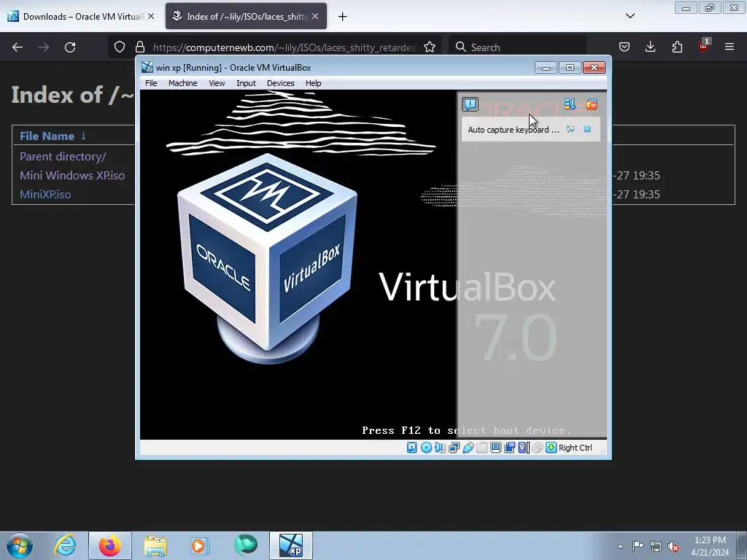This screenshot has height=560, width=747.
Task: Open the taskbar clock showing 1:23 PM
Action: pos(710,546)
